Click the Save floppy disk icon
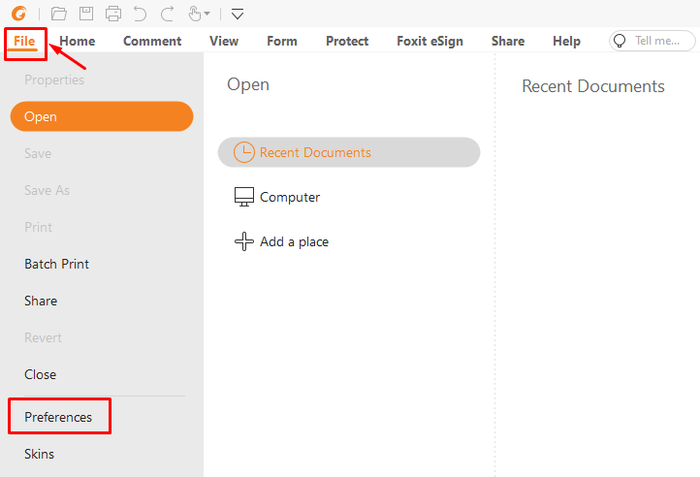The image size is (700, 477). 86,14
